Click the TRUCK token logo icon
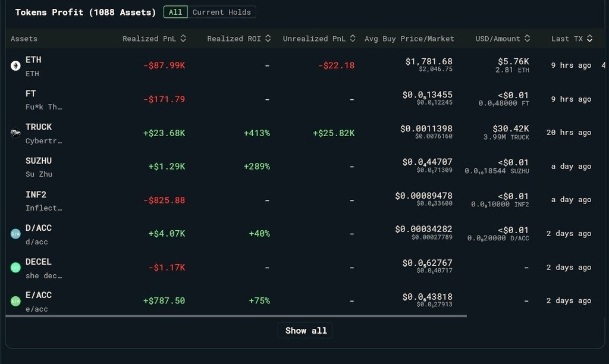 15,133
